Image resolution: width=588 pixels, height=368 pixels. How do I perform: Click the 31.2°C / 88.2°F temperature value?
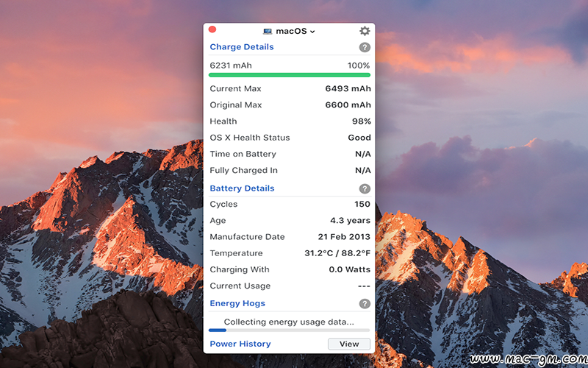(337, 253)
